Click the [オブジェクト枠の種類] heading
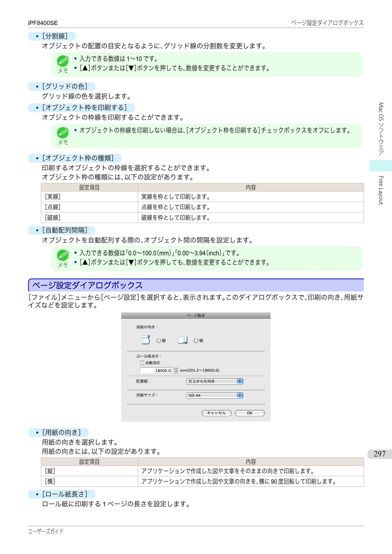The image size is (392, 554). tap(75, 158)
